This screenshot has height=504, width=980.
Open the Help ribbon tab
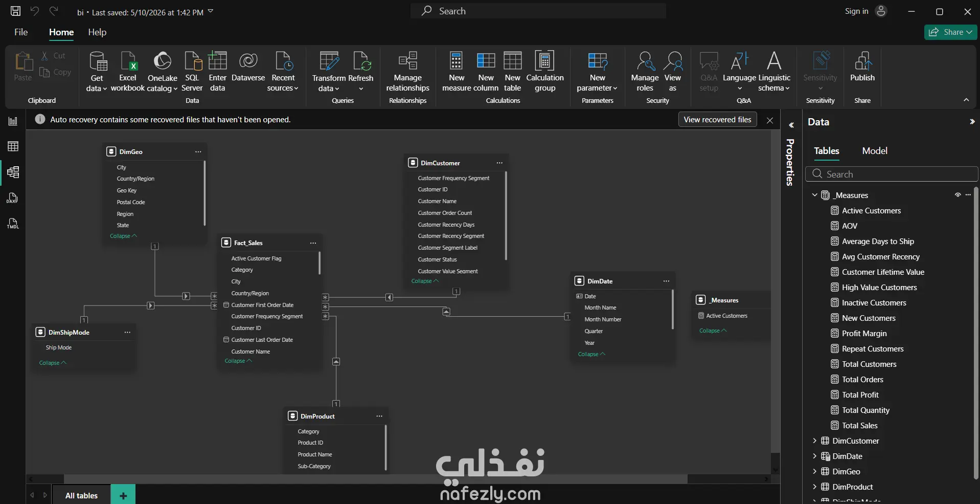(97, 32)
